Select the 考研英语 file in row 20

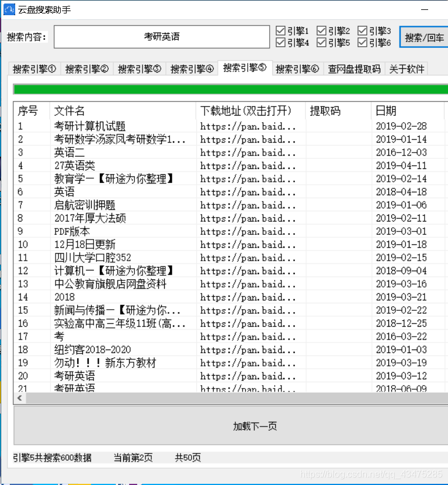point(75,376)
